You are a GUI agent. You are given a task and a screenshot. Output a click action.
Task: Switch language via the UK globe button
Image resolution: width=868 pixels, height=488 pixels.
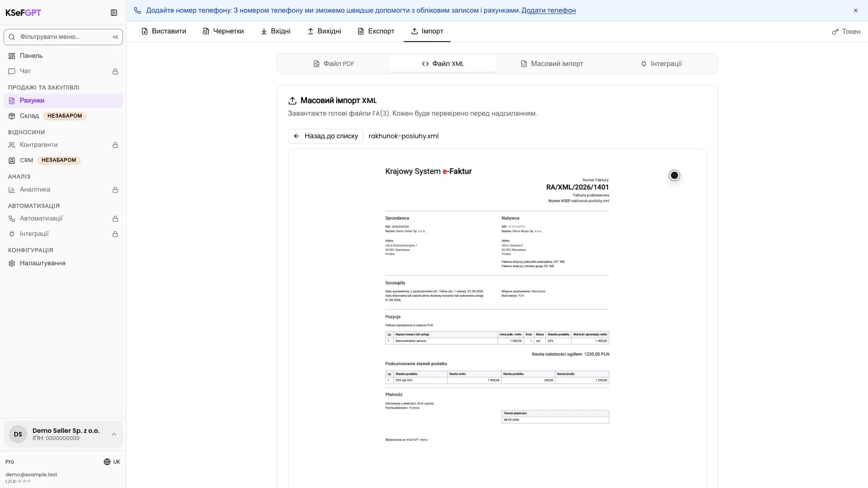pyautogui.click(x=112, y=462)
